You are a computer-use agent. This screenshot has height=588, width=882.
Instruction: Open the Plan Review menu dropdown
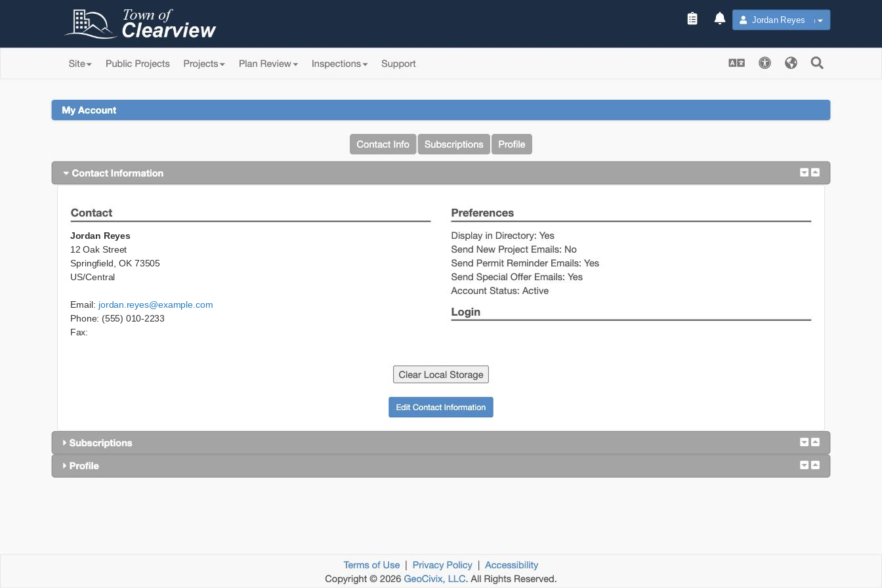(268, 64)
